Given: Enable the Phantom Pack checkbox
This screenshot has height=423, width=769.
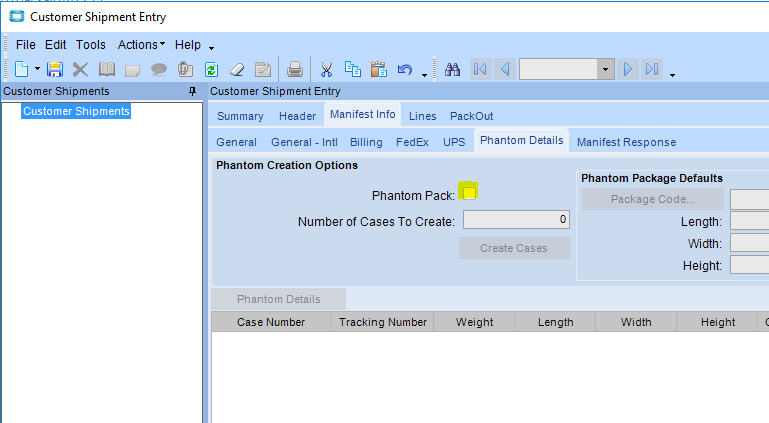Looking at the screenshot, I should [469, 192].
